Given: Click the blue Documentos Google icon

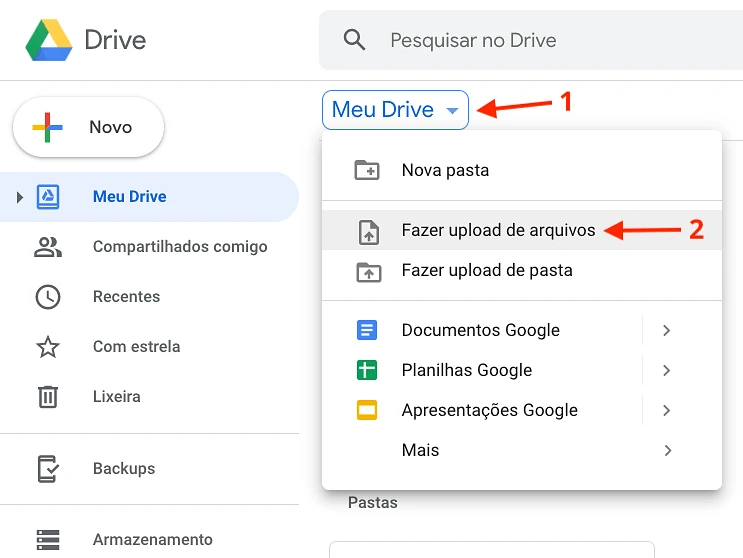Looking at the screenshot, I should point(367,330).
